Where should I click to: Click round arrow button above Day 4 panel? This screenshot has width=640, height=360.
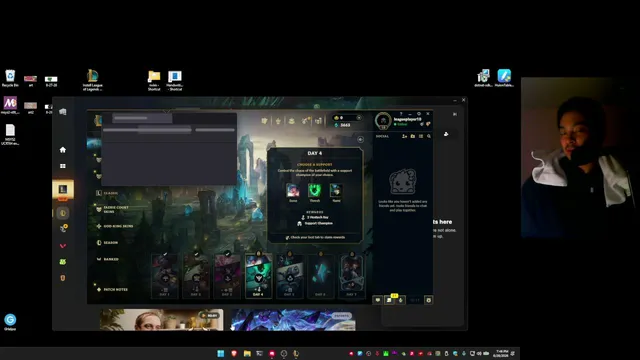point(360,140)
